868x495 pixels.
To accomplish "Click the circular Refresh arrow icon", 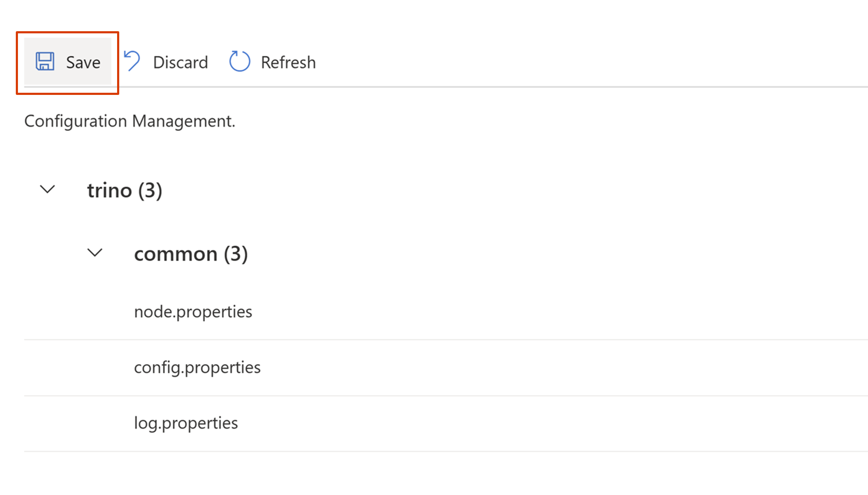I will [x=239, y=62].
